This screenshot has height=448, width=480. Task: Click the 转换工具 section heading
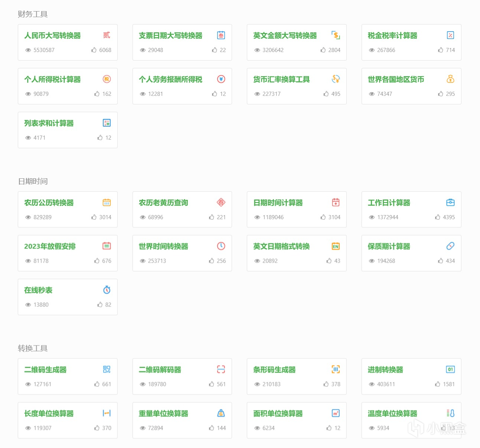(33, 348)
